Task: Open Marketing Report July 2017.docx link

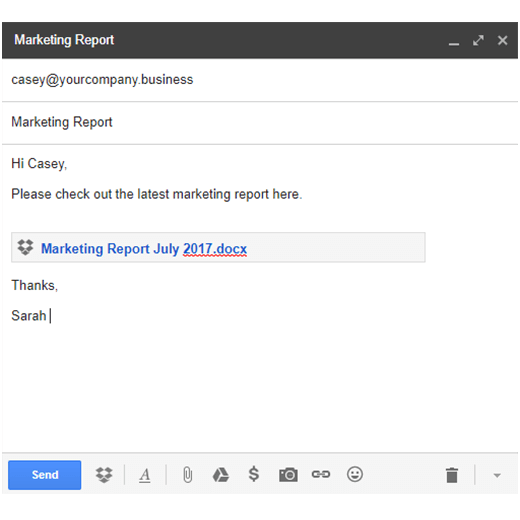Action: tap(144, 249)
